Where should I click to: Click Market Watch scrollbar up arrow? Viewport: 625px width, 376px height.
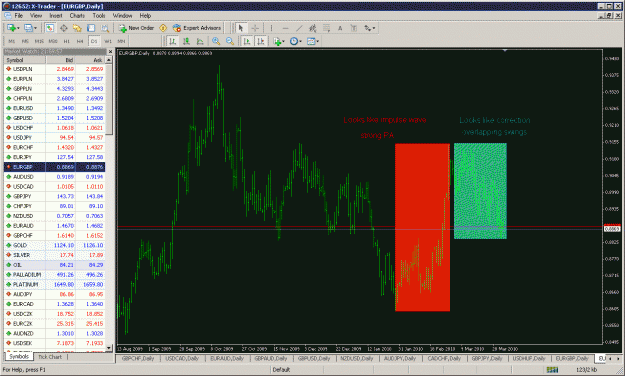pyautogui.click(x=109, y=60)
